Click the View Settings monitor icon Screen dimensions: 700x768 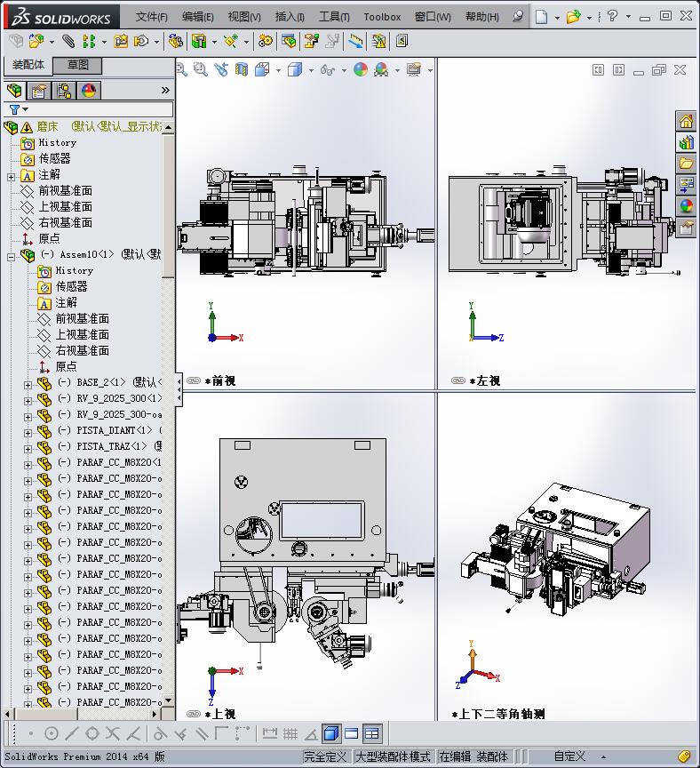click(x=414, y=69)
